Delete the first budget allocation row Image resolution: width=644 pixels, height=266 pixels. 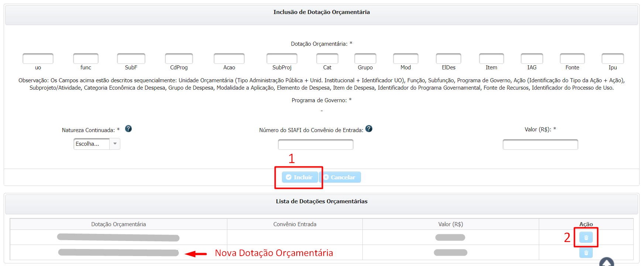pyautogui.click(x=586, y=238)
